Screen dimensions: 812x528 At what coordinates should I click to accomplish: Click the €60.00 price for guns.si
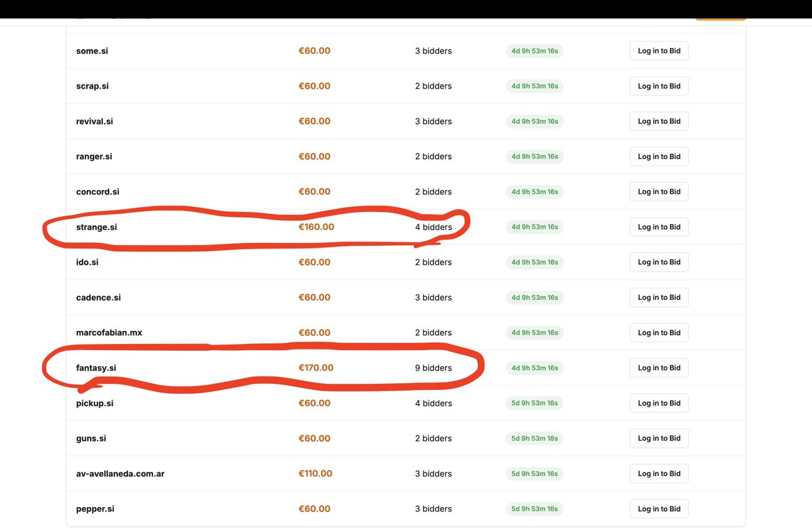click(x=314, y=438)
